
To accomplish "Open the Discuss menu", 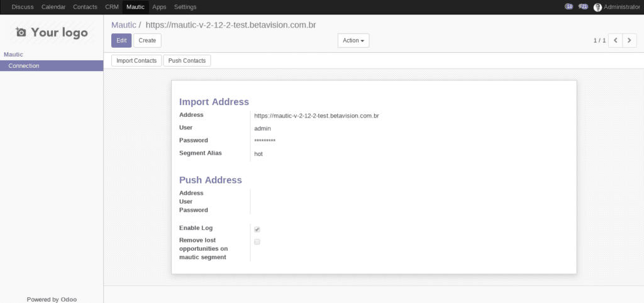I will (23, 7).
